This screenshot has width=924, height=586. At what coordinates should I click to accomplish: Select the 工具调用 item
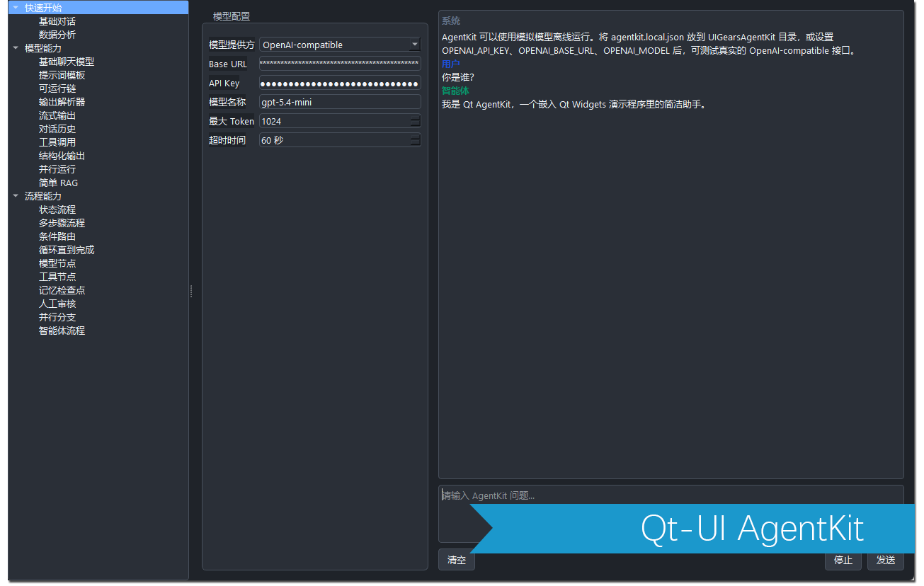click(57, 142)
